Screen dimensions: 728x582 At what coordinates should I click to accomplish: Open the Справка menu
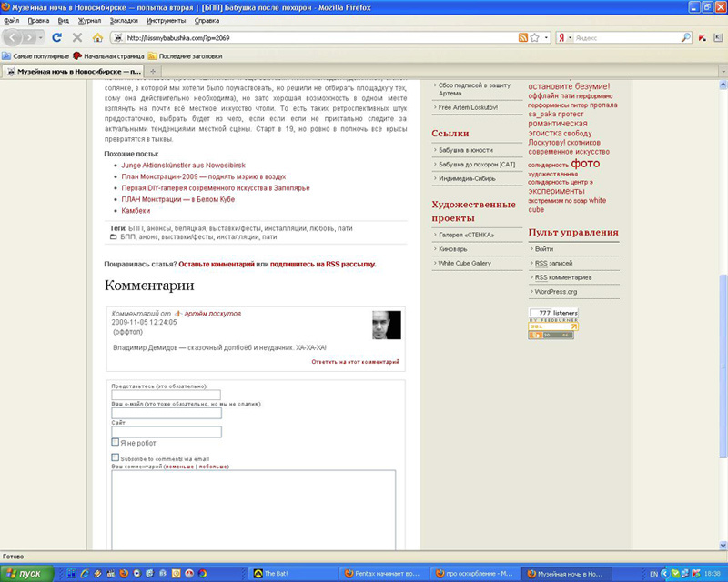pyautogui.click(x=207, y=20)
